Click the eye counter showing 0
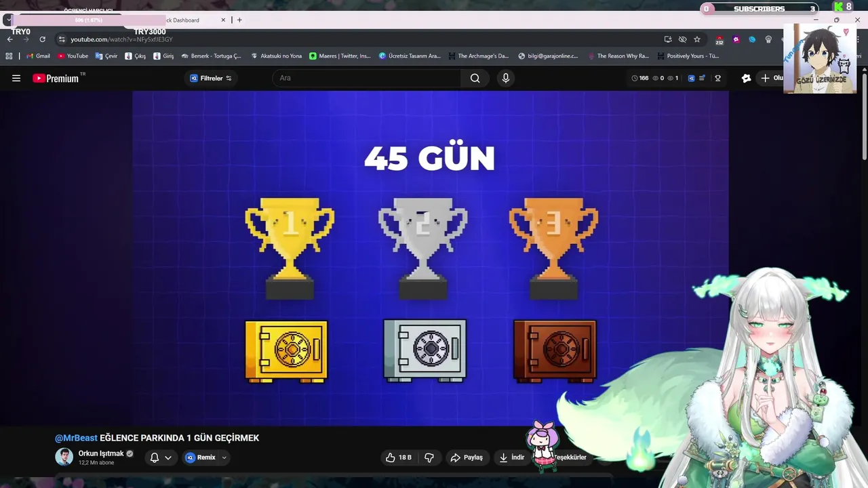Screen dimensions: 868x488 pyautogui.click(x=657, y=78)
